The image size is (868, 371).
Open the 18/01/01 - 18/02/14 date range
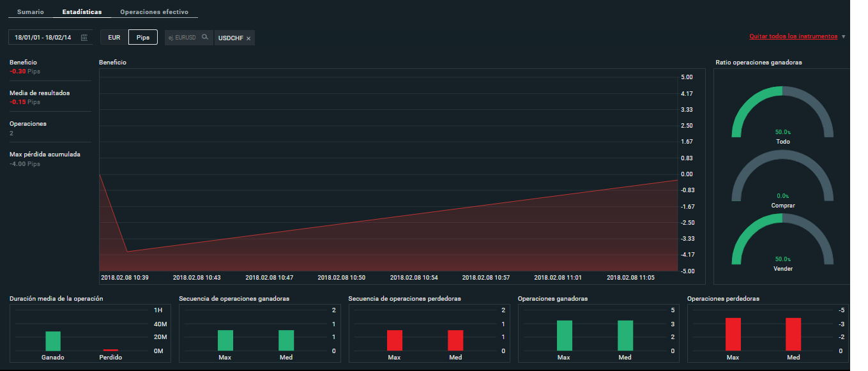click(43, 38)
